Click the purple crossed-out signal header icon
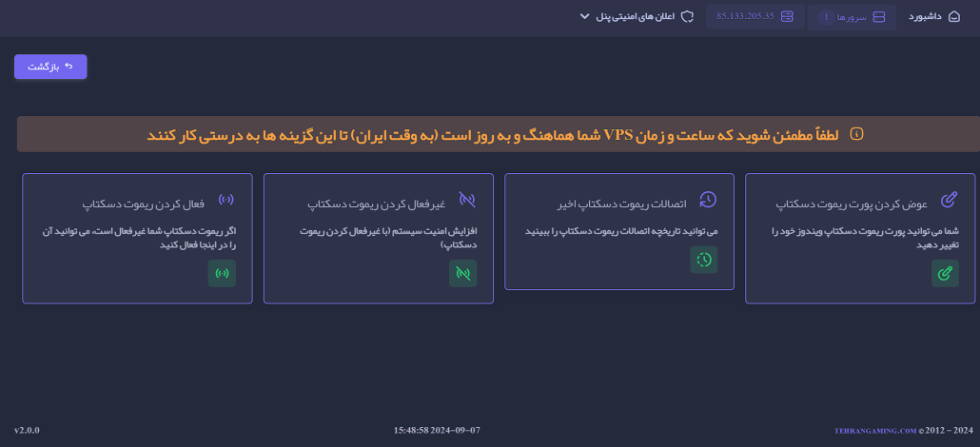 click(467, 200)
